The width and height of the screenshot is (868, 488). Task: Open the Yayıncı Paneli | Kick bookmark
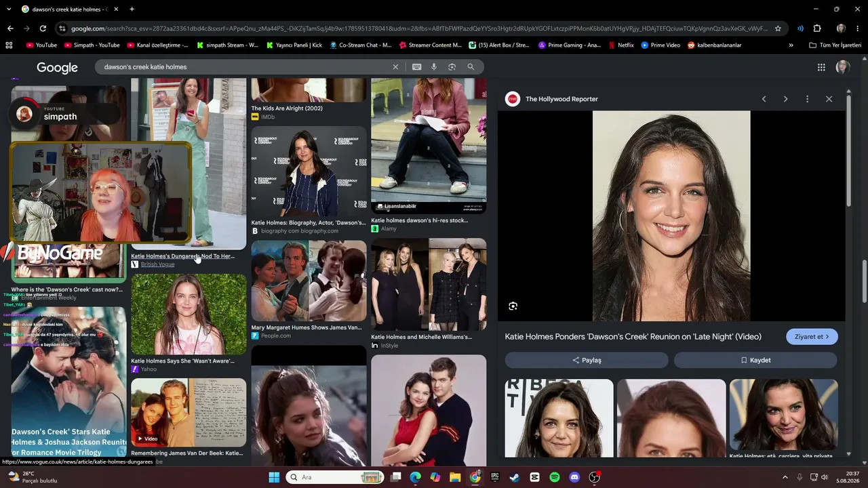(x=294, y=45)
